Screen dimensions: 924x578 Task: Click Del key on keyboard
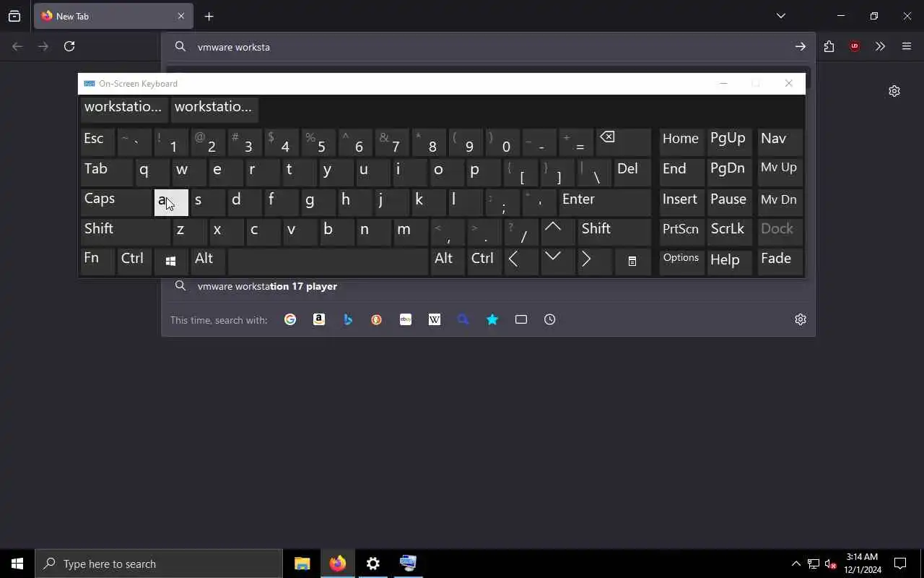pyautogui.click(x=632, y=173)
